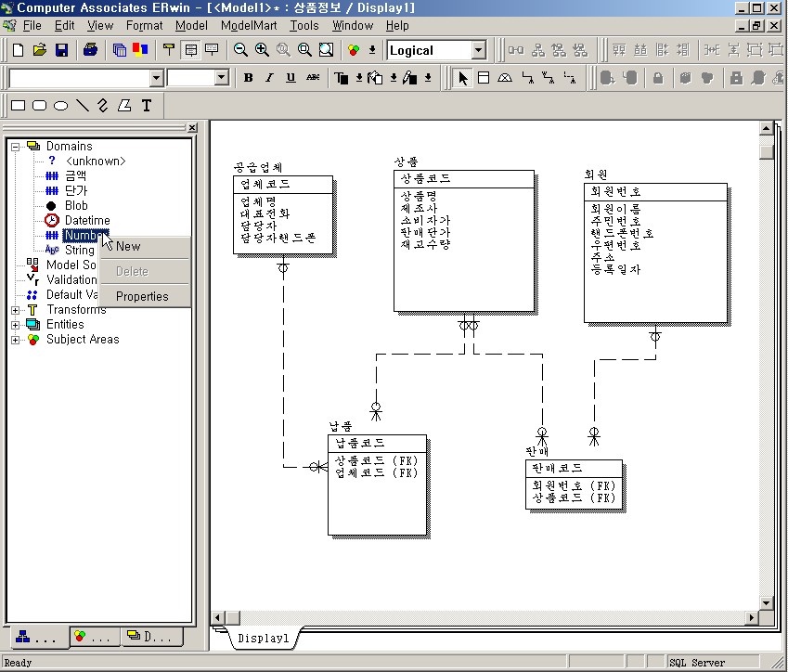788x672 pixels.
Task: Expand the Transforms tree node
Action: (x=16, y=310)
